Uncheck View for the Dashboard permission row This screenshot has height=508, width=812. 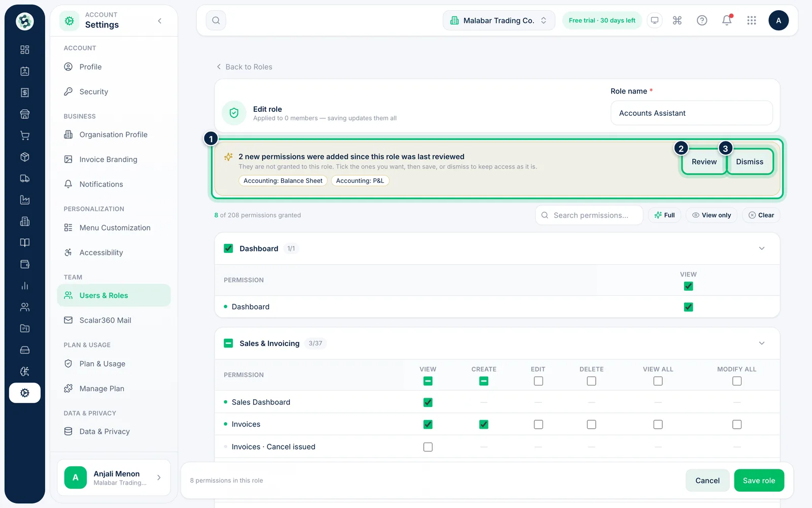coord(688,307)
